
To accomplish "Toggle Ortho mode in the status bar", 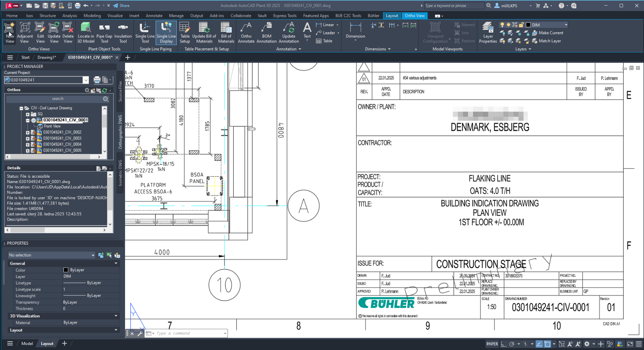I will coord(504,344).
